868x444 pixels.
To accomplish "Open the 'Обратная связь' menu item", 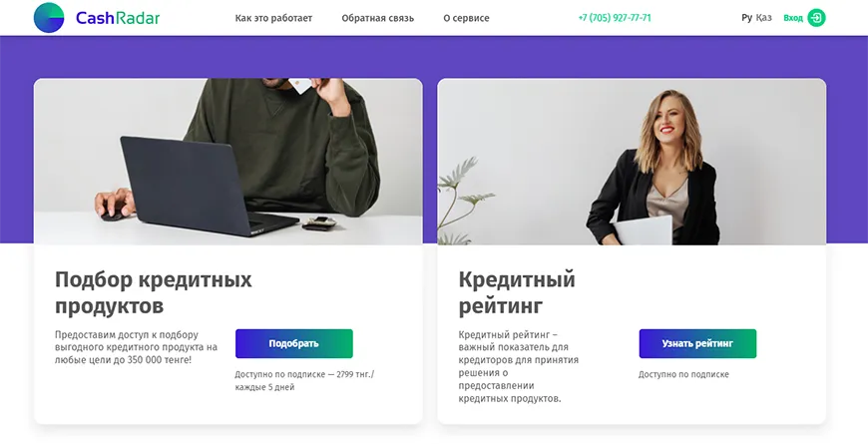I will [x=377, y=18].
